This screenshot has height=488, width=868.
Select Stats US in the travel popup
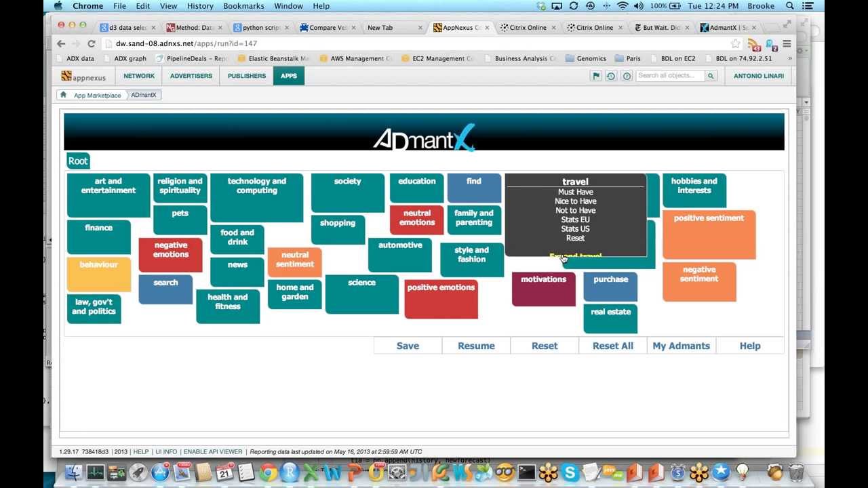(575, 228)
